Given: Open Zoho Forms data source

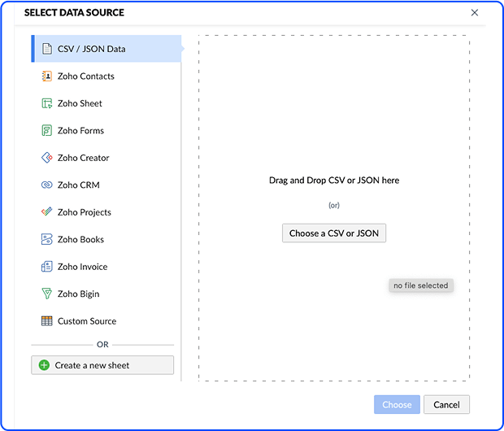Looking at the screenshot, I should coord(106,131).
